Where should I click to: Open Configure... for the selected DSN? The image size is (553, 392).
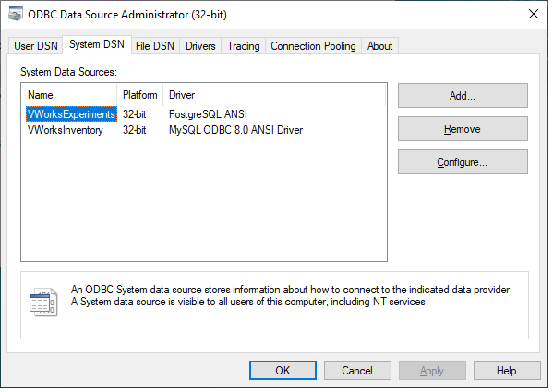coord(463,162)
